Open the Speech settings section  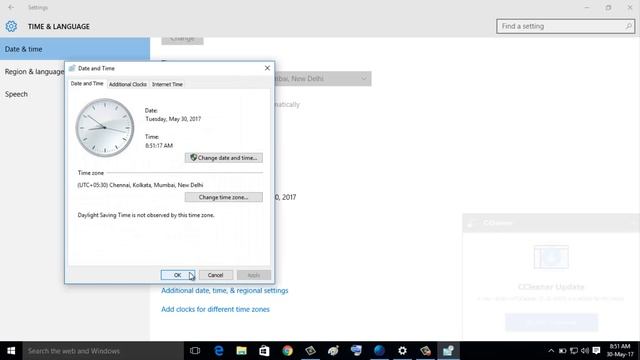coord(16,94)
